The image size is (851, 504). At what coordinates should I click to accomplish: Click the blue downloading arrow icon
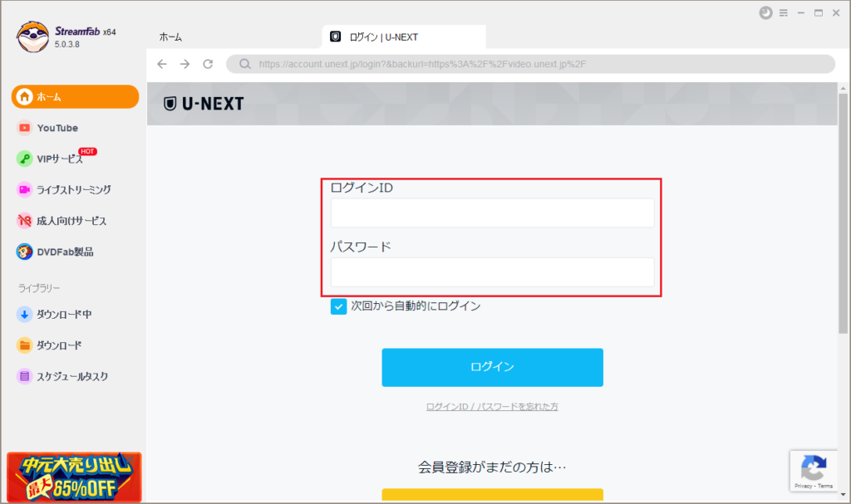[24, 314]
